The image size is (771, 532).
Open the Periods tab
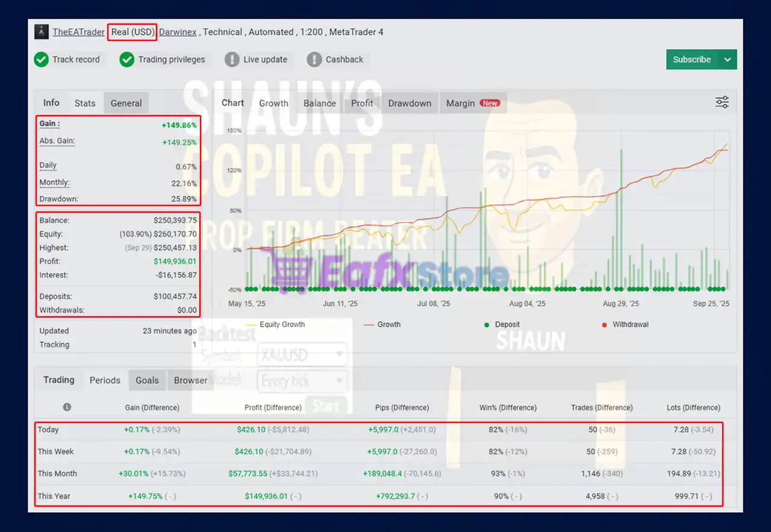tap(105, 380)
